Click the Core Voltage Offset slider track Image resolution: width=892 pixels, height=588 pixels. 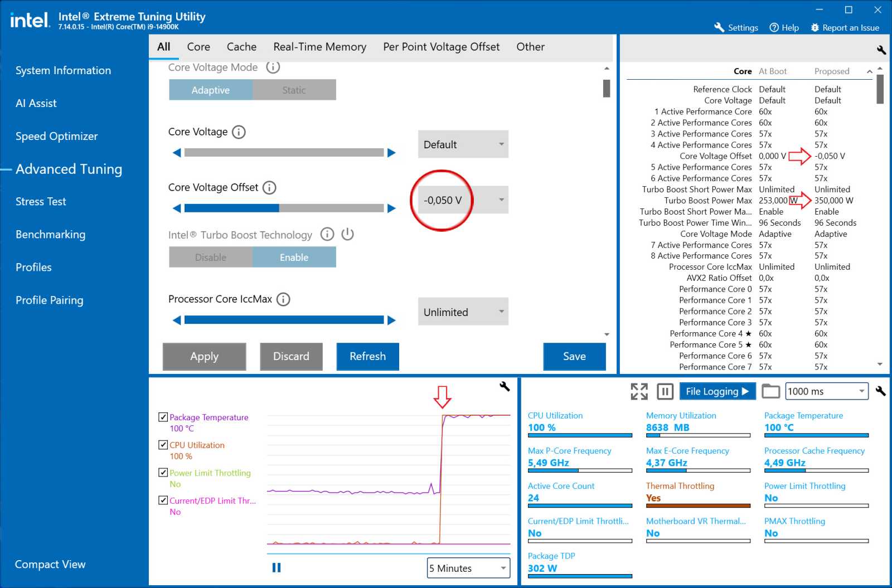(284, 208)
